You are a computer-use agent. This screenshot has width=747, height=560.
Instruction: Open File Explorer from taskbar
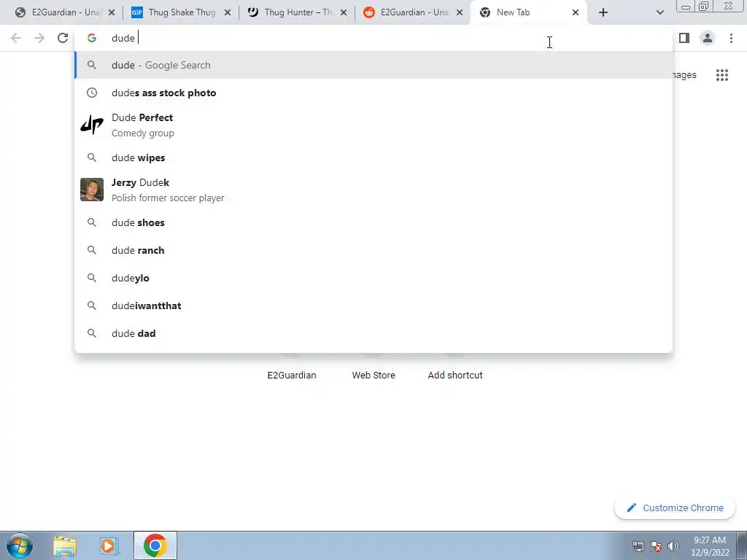tap(65, 545)
